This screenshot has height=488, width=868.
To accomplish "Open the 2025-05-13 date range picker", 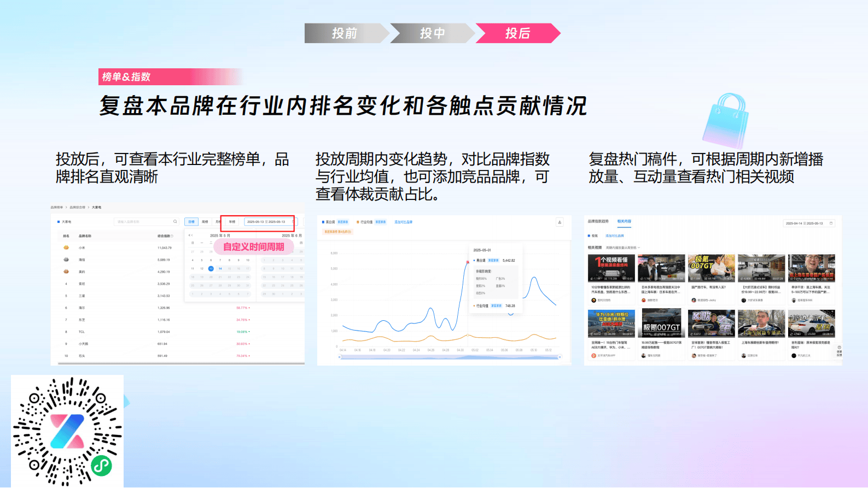I will coord(266,222).
